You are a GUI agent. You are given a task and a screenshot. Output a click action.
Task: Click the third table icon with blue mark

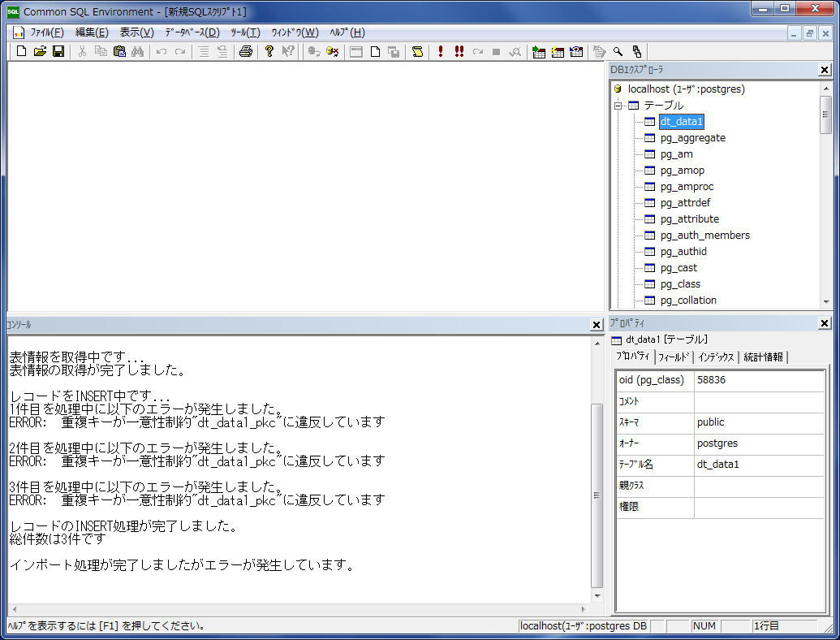pos(576,51)
